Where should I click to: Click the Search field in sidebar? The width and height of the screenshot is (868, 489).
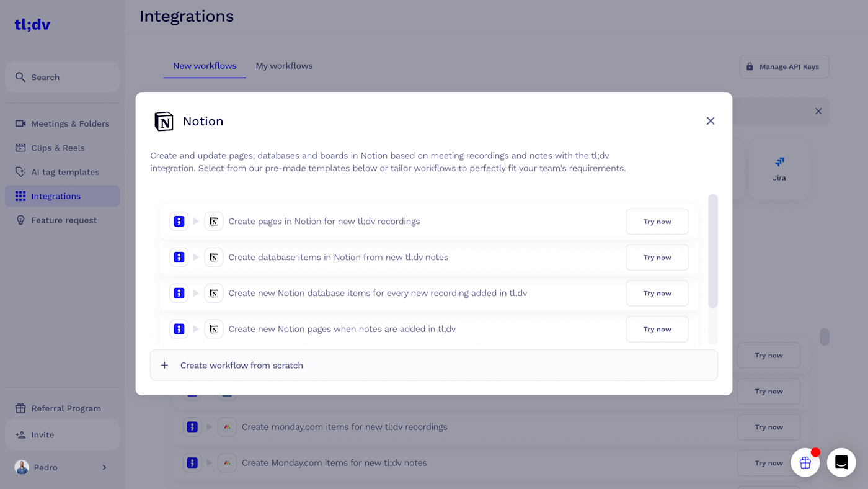[x=62, y=78]
